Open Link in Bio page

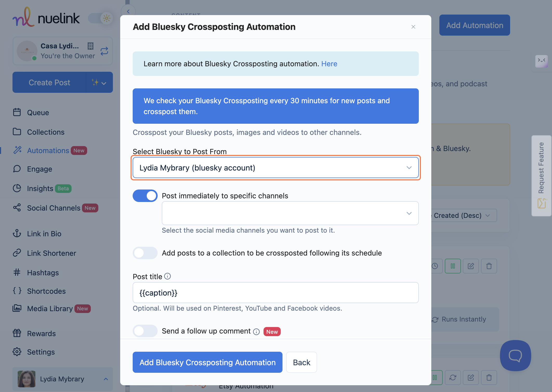pos(44,234)
